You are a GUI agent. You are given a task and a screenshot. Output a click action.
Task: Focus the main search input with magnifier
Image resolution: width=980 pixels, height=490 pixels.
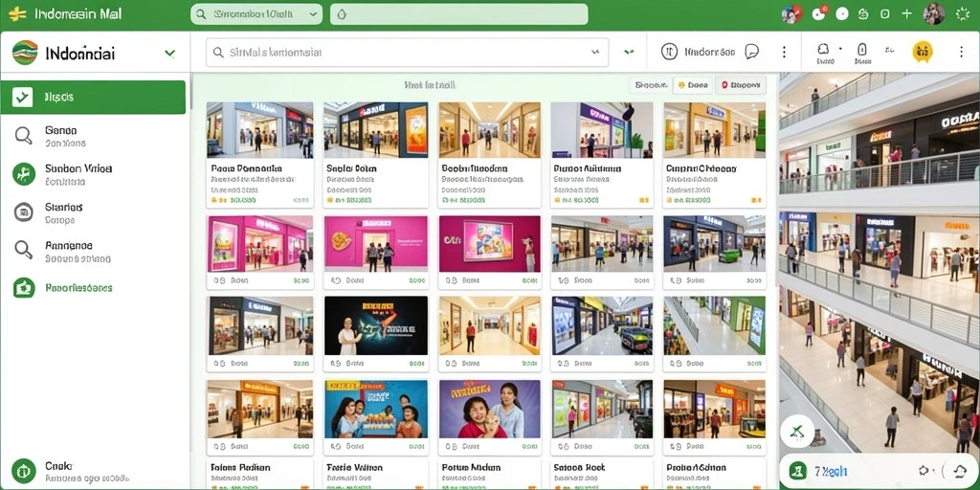(x=407, y=53)
